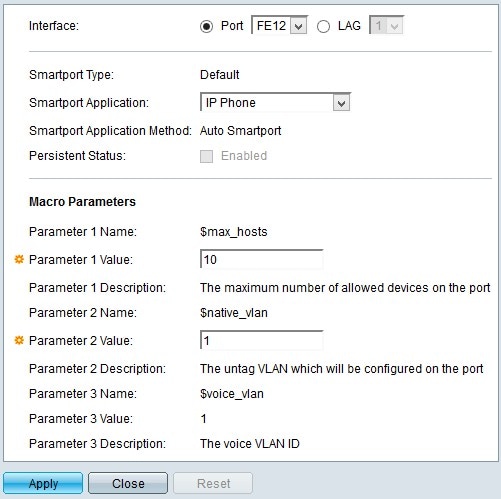Click the Macro Parameters heading
Screen dimensions: 501x499
(x=82, y=202)
